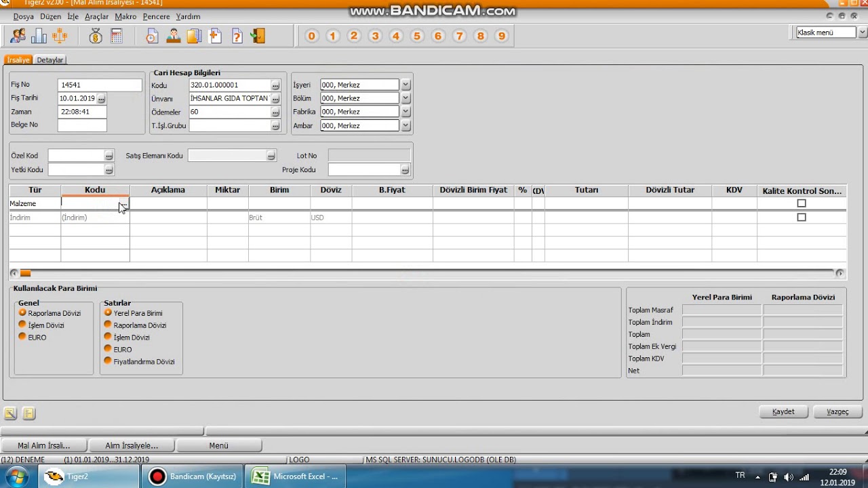Open the Klasik menü dropdown
Image resolution: width=868 pixels, height=488 pixels.
(x=863, y=33)
